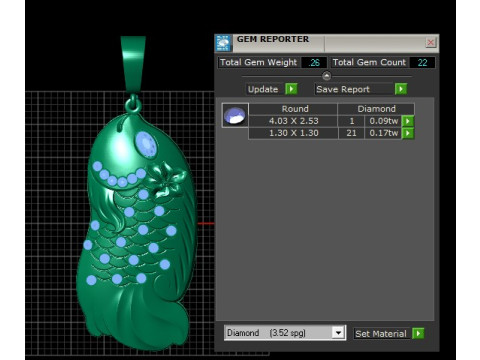480x360 pixels.
Task: Select the 4.03 X 2.53 size cell
Action: click(293, 121)
